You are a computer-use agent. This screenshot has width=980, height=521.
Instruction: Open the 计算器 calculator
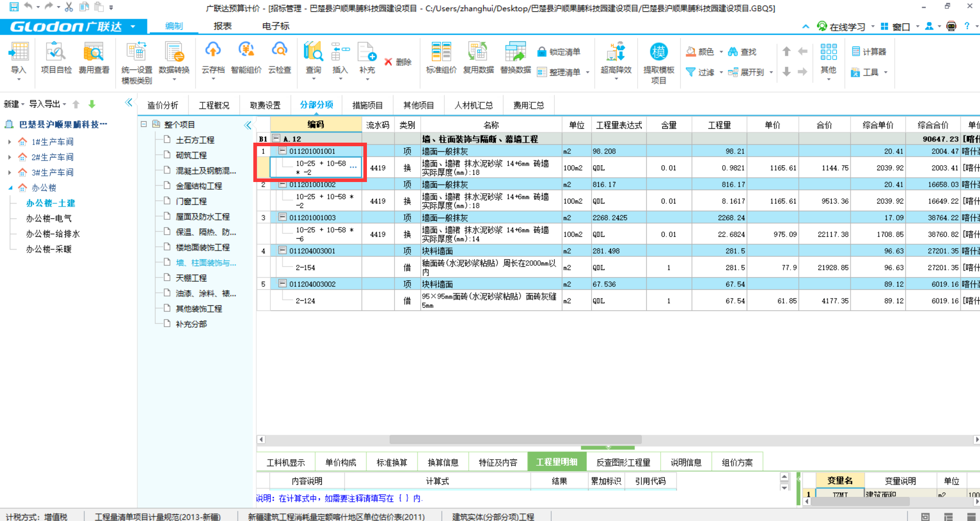point(869,52)
